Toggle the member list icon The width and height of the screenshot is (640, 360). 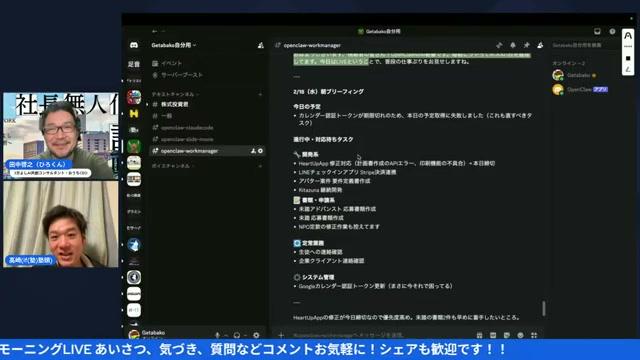(x=540, y=45)
